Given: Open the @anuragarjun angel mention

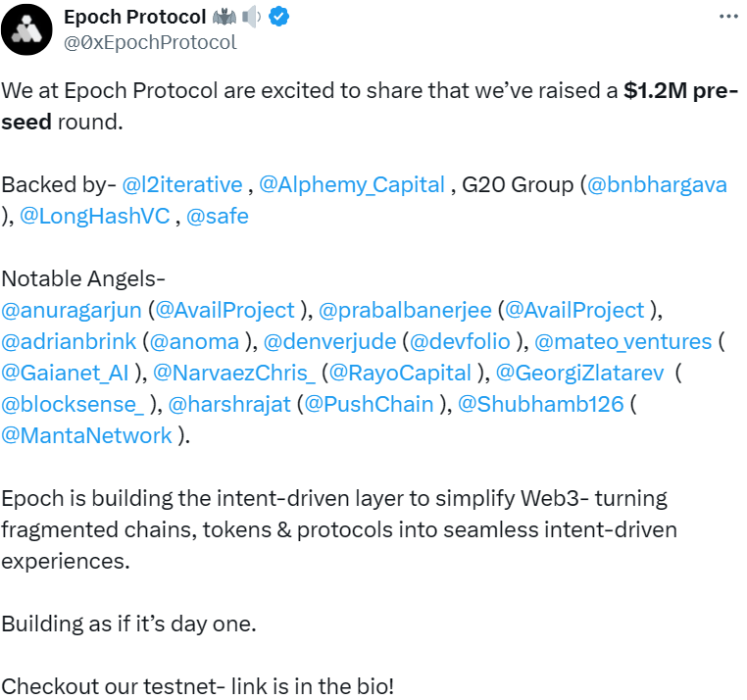Looking at the screenshot, I should (x=72, y=310).
